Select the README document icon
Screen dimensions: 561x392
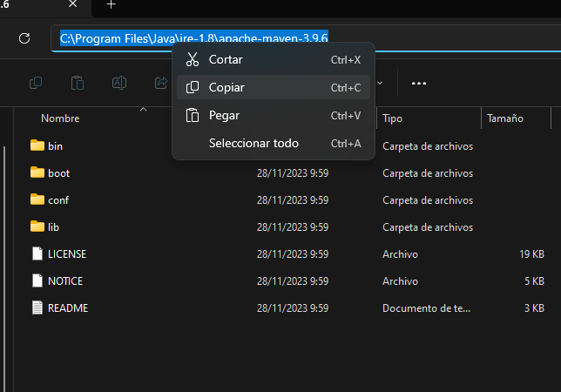coord(37,308)
